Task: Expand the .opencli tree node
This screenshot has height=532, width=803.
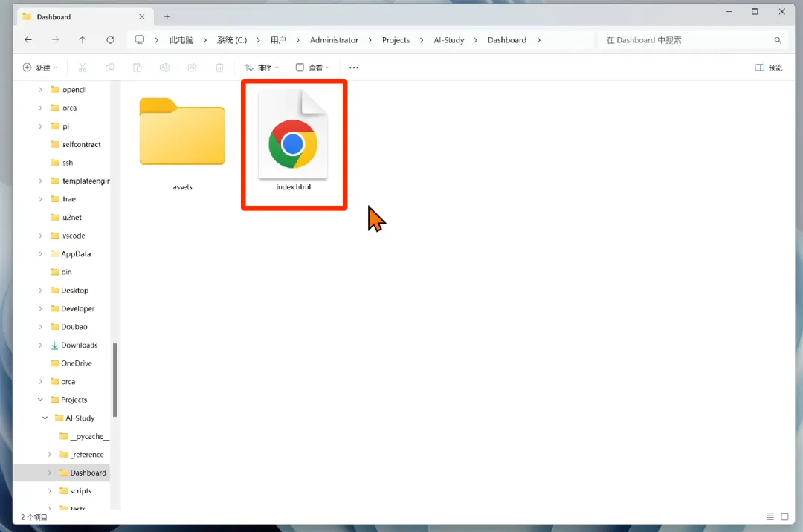Action: tap(40, 89)
